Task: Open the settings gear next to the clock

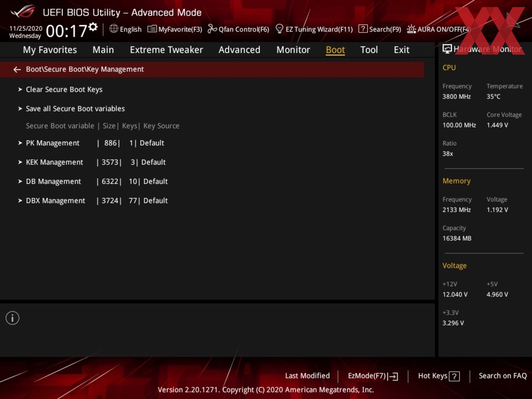Action: point(93,27)
